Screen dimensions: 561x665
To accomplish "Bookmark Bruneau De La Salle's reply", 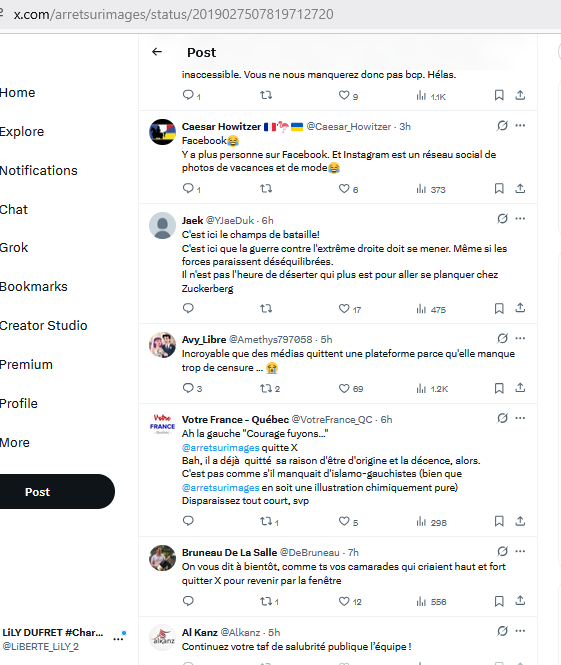I will [499, 601].
